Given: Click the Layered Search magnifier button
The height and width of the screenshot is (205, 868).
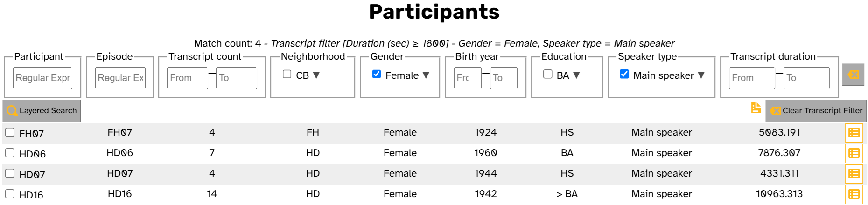Looking at the screenshot, I should 42,111.
